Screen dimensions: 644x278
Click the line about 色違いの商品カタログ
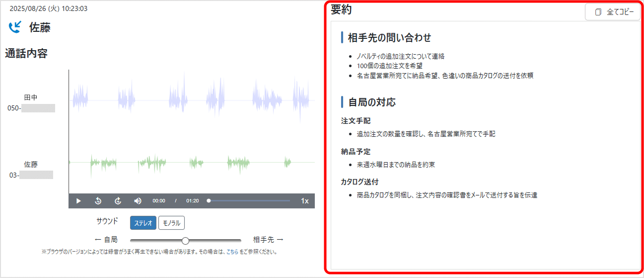point(445,76)
